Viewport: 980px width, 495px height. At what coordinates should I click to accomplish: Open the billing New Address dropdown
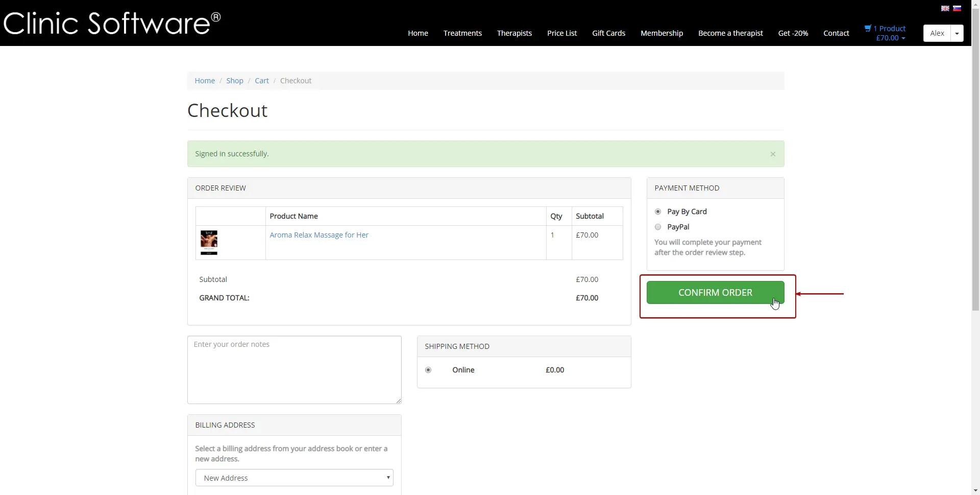294,478
